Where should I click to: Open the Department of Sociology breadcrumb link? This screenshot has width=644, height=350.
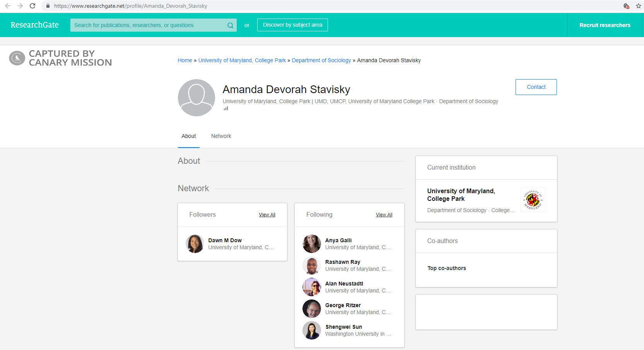point(321,60)
